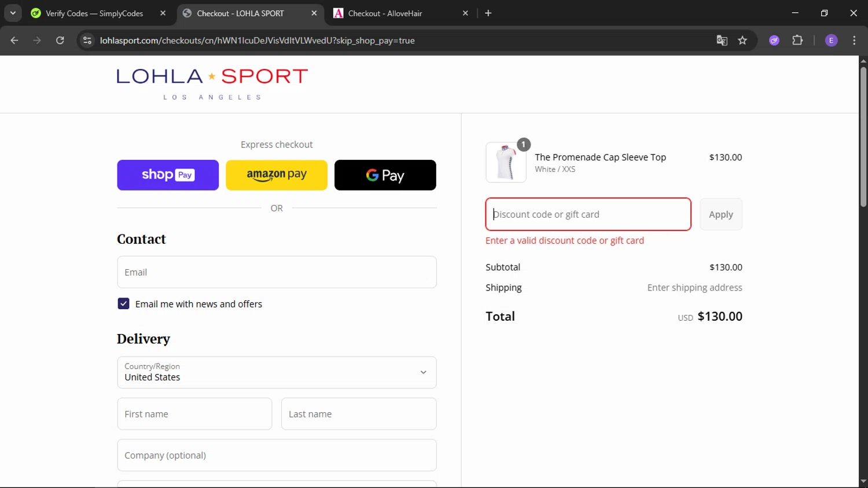
Task: Click the First name field
Action: click(x=194, y=414)
